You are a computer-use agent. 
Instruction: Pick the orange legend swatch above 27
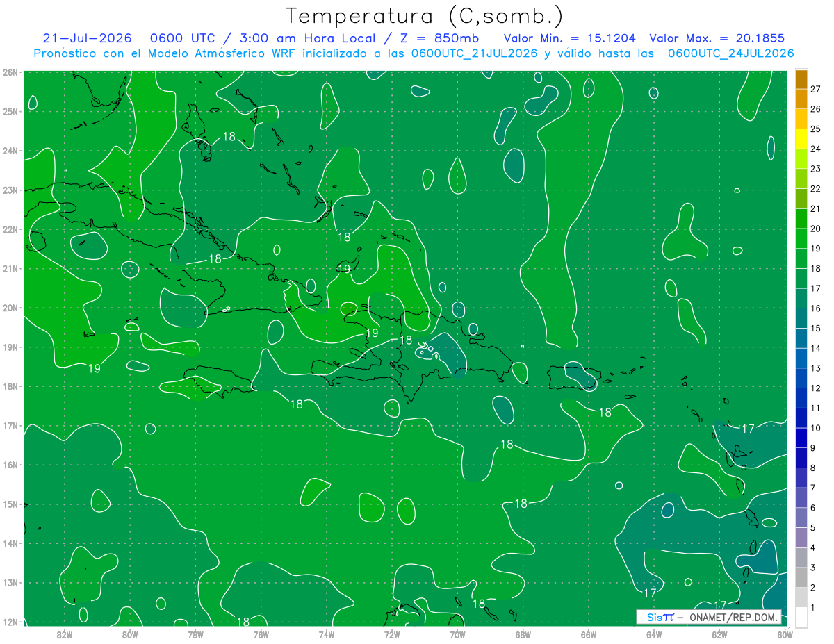click(801, 79)
